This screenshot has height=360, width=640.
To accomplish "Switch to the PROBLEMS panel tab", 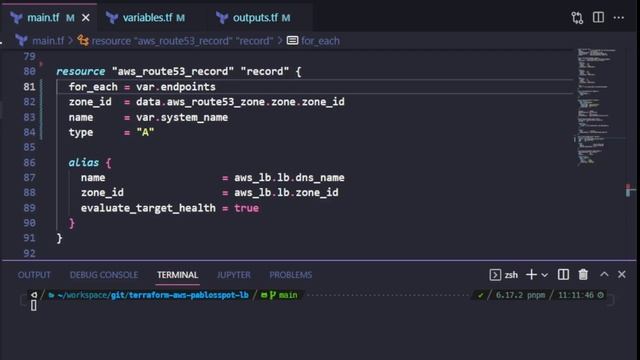I will (x=291, y=275).
